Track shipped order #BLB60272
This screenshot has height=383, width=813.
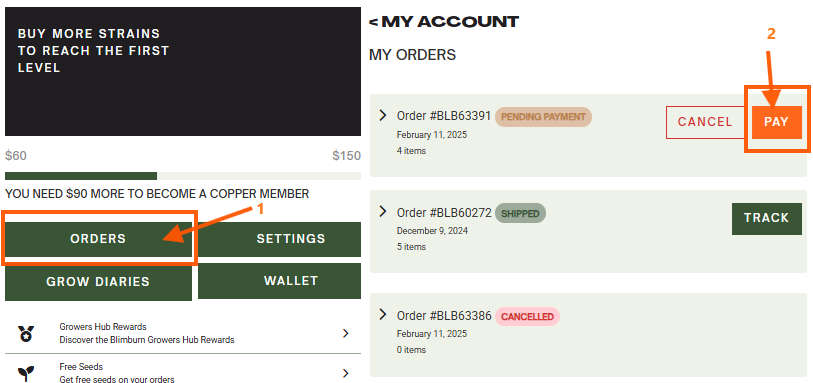[x=767, y=219]
